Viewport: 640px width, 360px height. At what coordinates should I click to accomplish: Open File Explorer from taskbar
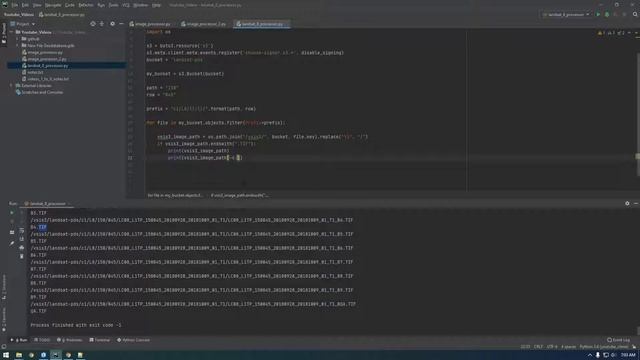point(19,356)
